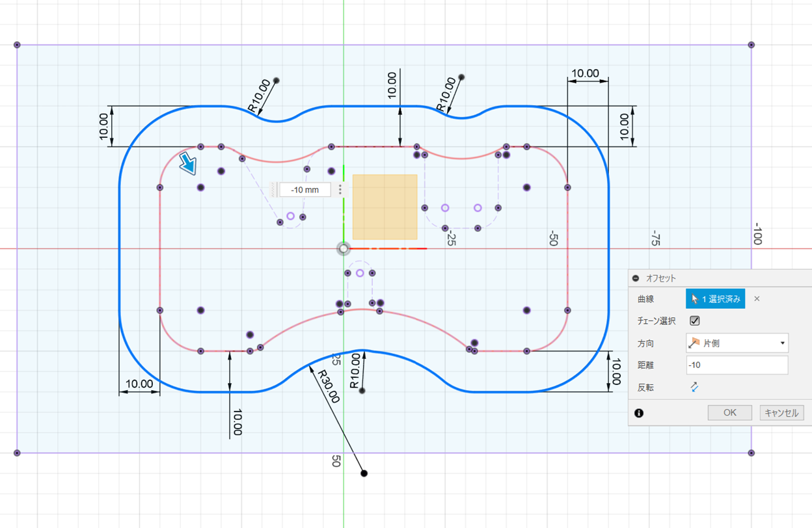Click the top-left corner point of construction rectangle
The image size is (812, 528).
click(18, 45)
